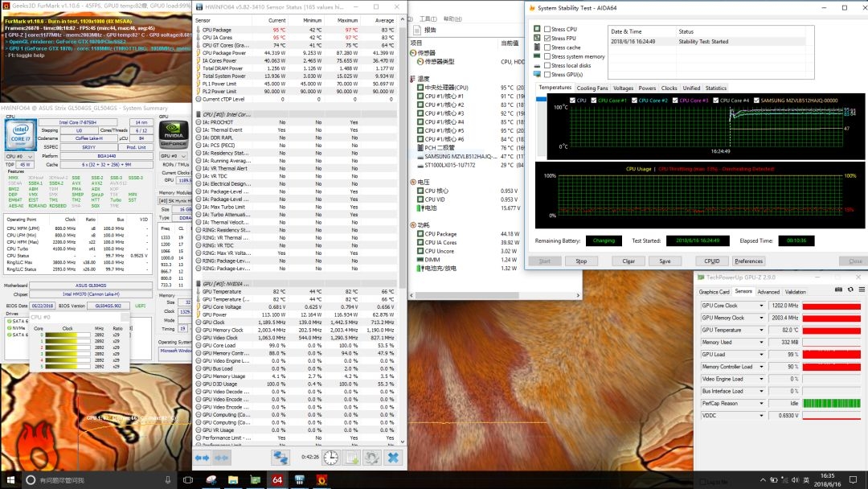The width and height of the screenshot is (868, 489).
Task: Click the HWiNFO blue grid taskbar icon
Action: (300, 479)
